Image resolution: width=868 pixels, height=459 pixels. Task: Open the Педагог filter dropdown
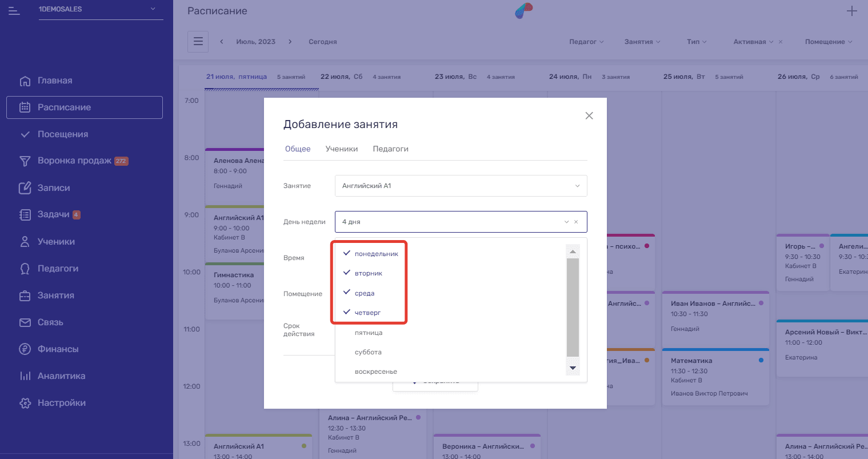(x=586, y=42)
